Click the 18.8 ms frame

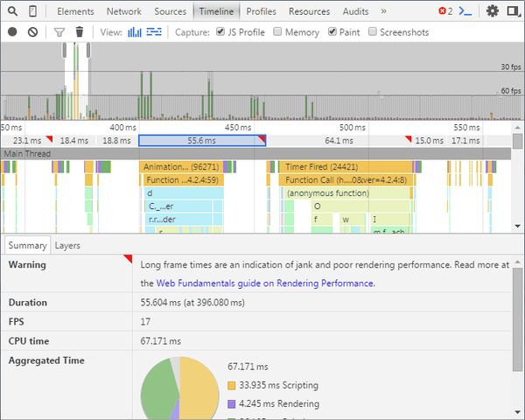point(117,141)
